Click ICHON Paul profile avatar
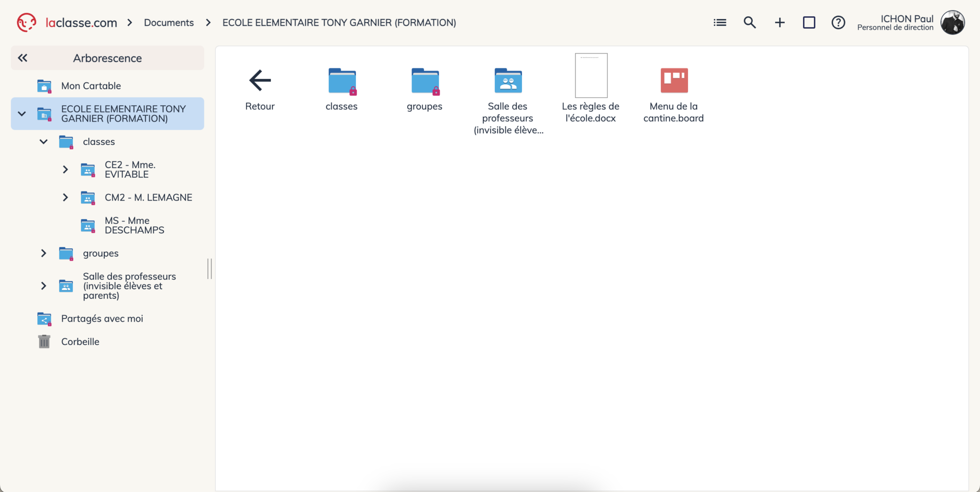Image resolution: width=980 pixels, height=492 pixels. tap(952, 22)
